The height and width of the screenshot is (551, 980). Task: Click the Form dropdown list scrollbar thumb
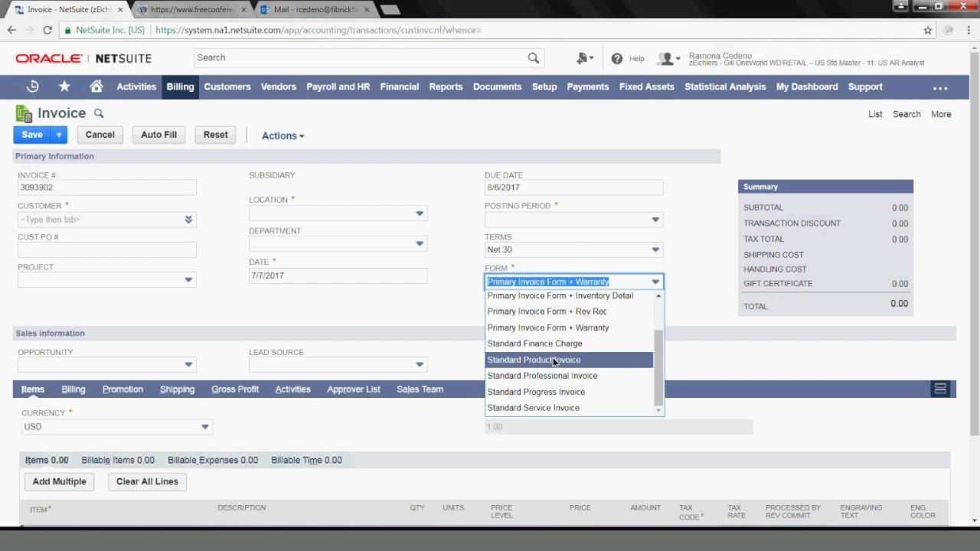point(658,368)
